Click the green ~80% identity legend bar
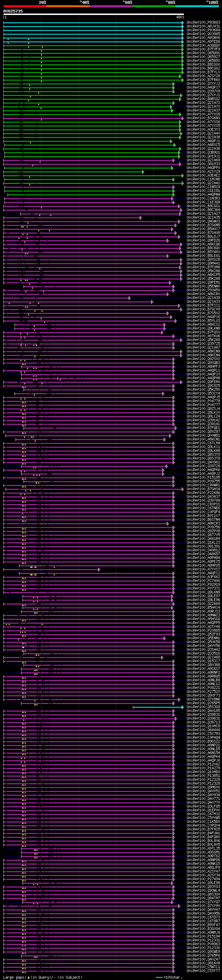 pyautogui.click(x=154, y=6)
